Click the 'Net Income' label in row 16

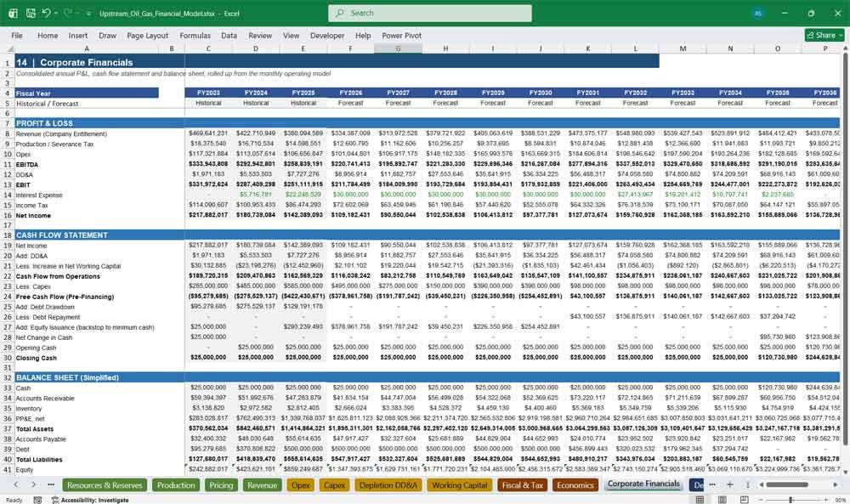33,216
